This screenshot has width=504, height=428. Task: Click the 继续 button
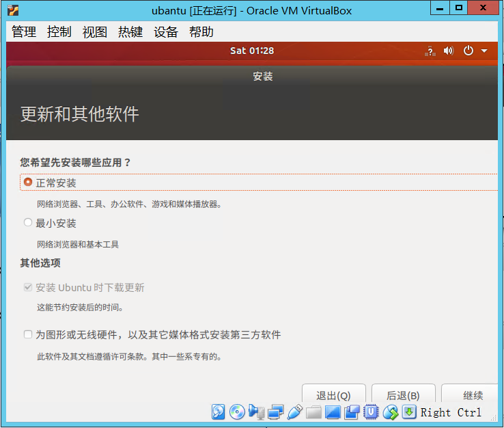[470, 394]
